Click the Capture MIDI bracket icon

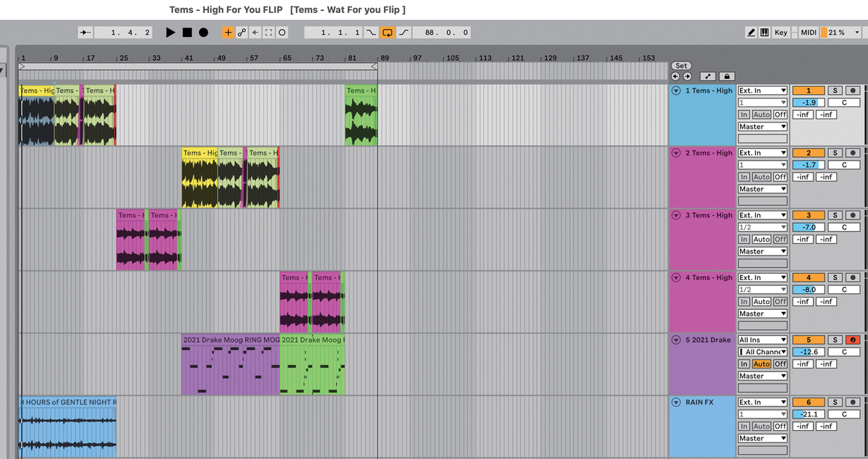click(x=268, y=33)
